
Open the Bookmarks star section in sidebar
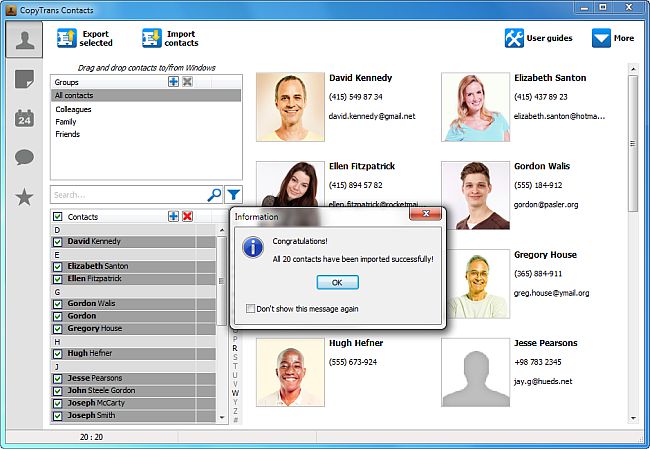(x=24, y=197)
